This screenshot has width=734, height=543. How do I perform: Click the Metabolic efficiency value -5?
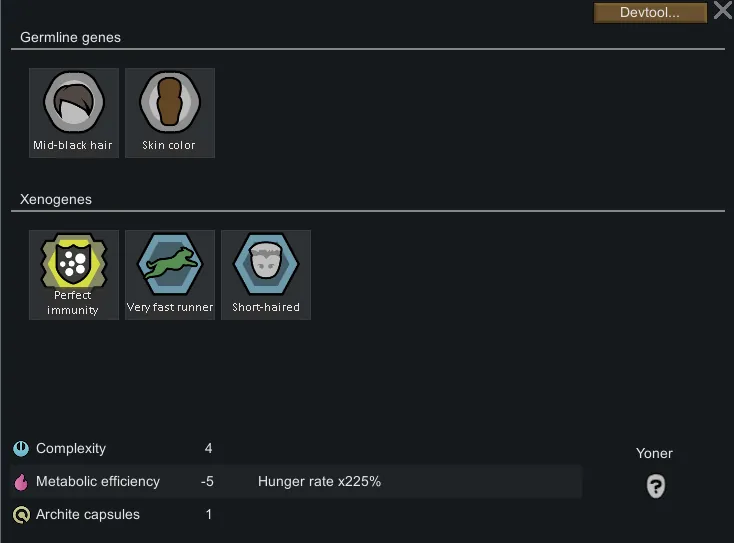point(207,482)
